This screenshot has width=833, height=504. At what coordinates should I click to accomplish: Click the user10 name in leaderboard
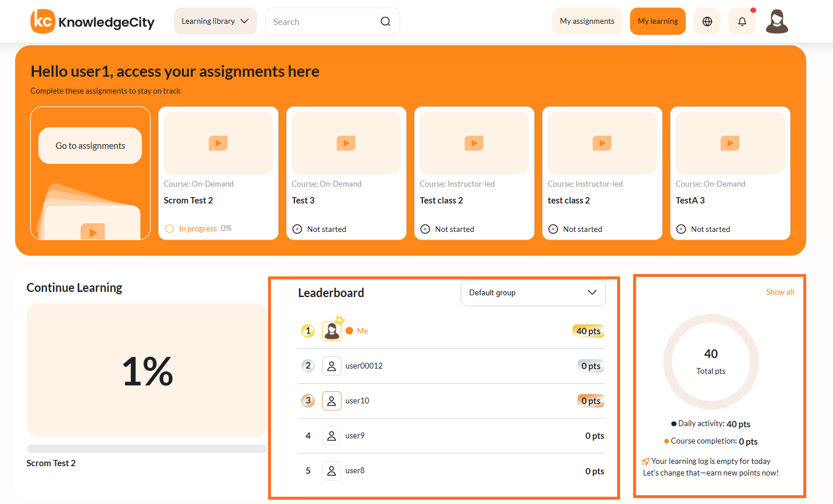[357, 401]
